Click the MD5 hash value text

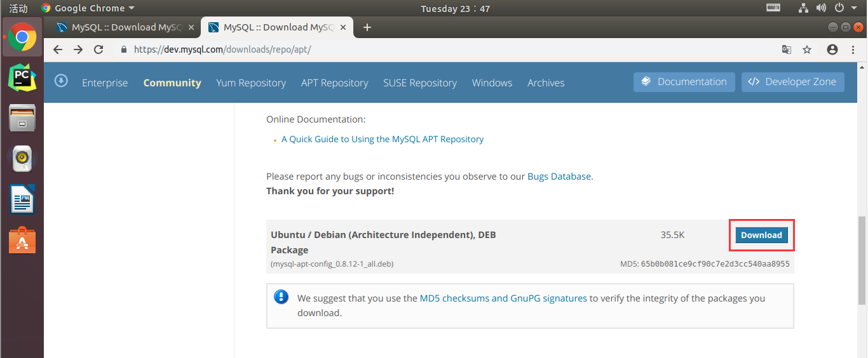[x=715, y=264]
